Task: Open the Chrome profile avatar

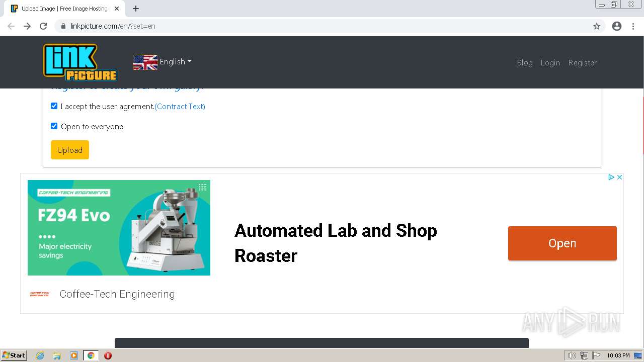Action: coord(617,26)
